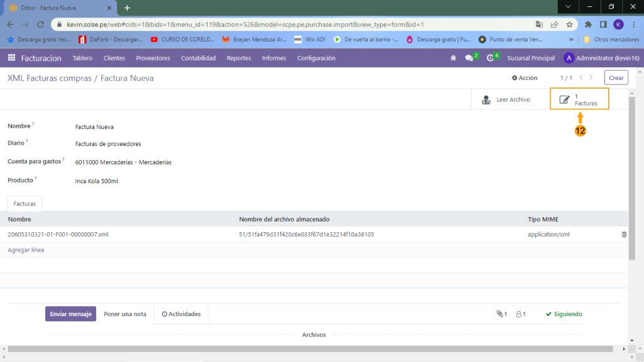This screenshot has height=362, width=644.
Task: Select the Facturas tab
Action: (x=25, y=204)
